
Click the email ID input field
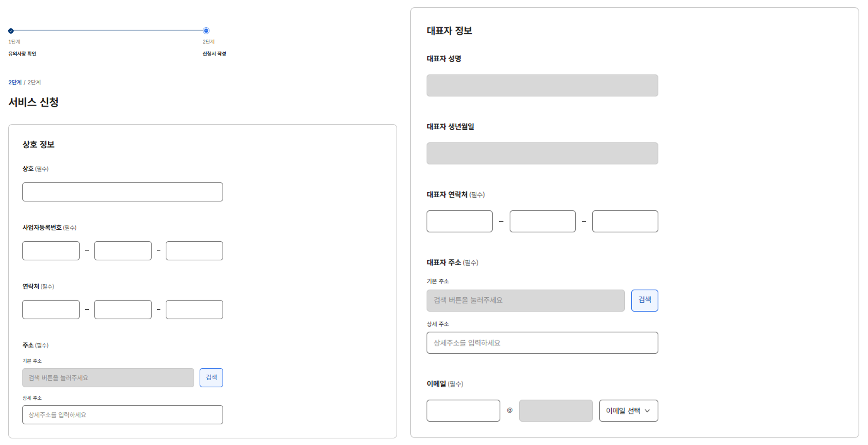click(463, 411)
